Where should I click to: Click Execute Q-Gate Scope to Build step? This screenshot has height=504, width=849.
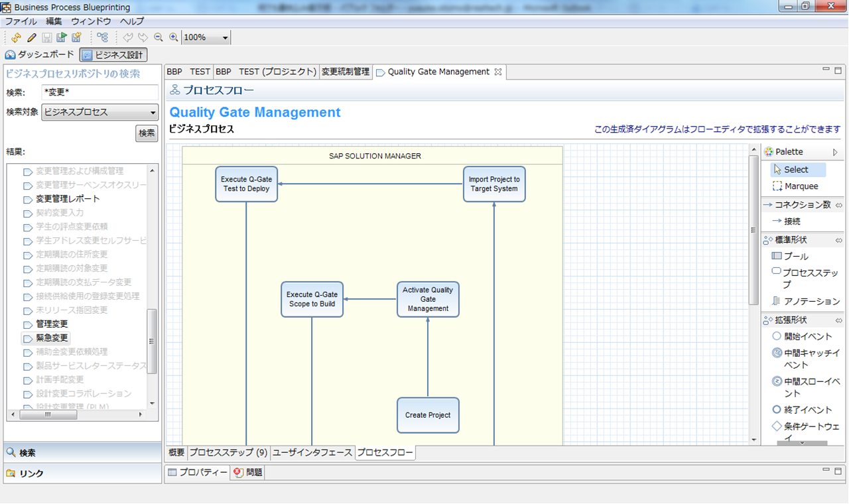(312, 300)
